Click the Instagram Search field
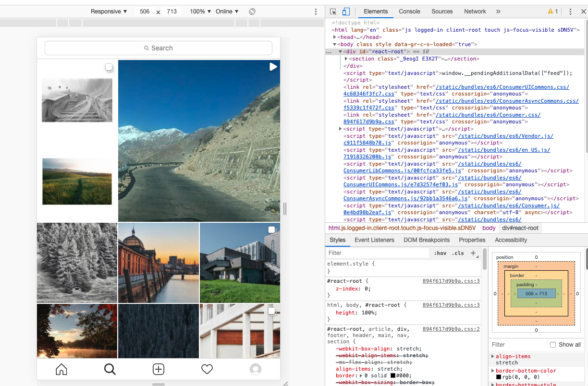 [x=159, y=48]
